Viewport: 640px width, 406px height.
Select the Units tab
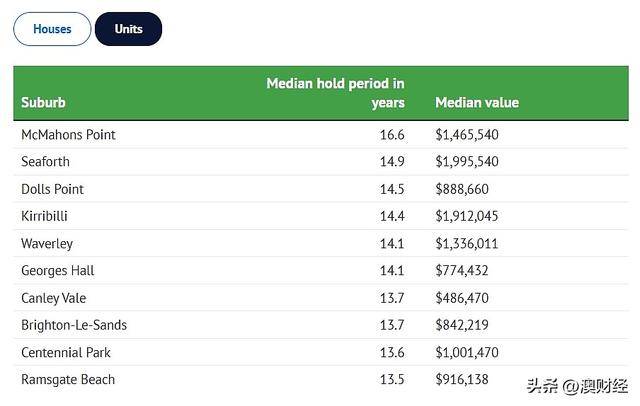point(129,29)
